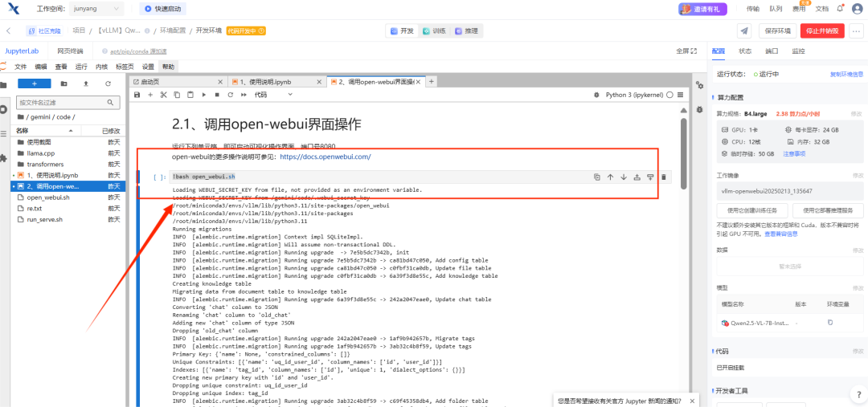This screenshot has height=407, width=868.
Task: Show running kernels from the left sidebar
Action: click(4, 109)
